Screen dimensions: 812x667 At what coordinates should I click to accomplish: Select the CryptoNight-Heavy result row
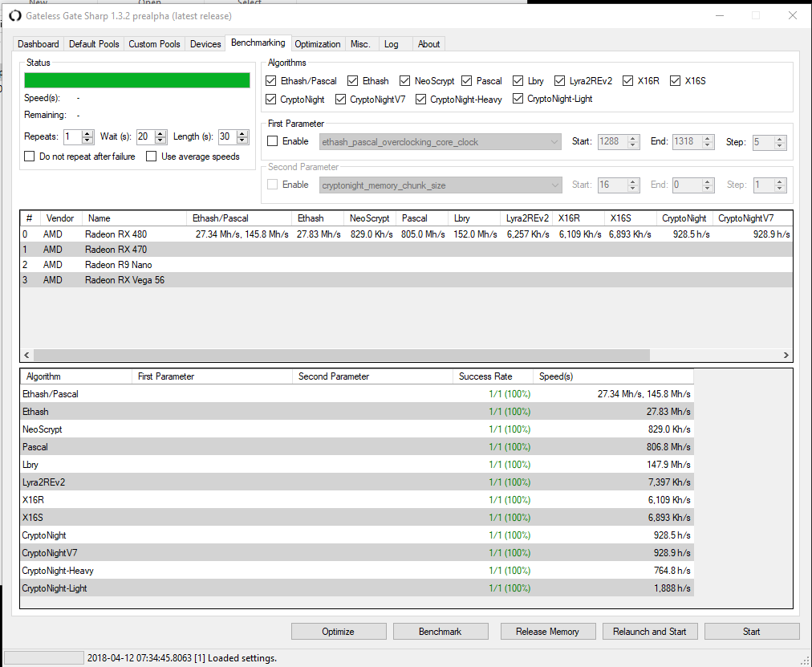point(357,571)
